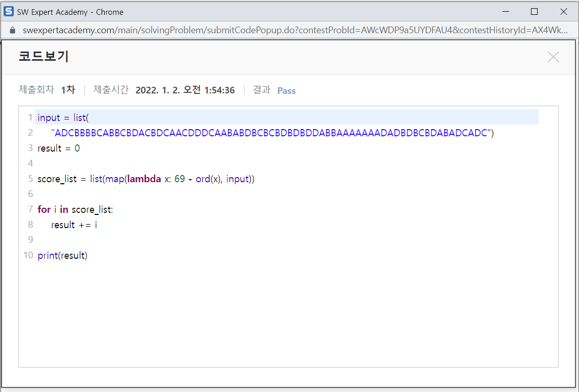Click the long ADCBBBBC string on line 2

pyautogui.click(x=272, y=133)
